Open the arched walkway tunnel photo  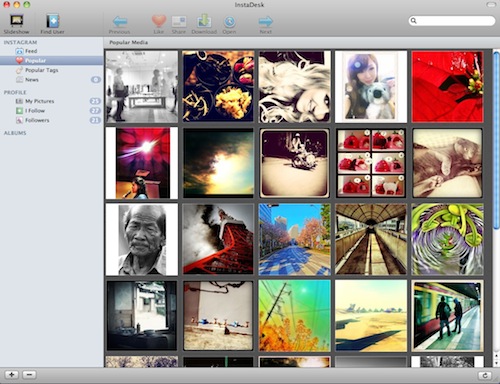[x=371, y=240]
